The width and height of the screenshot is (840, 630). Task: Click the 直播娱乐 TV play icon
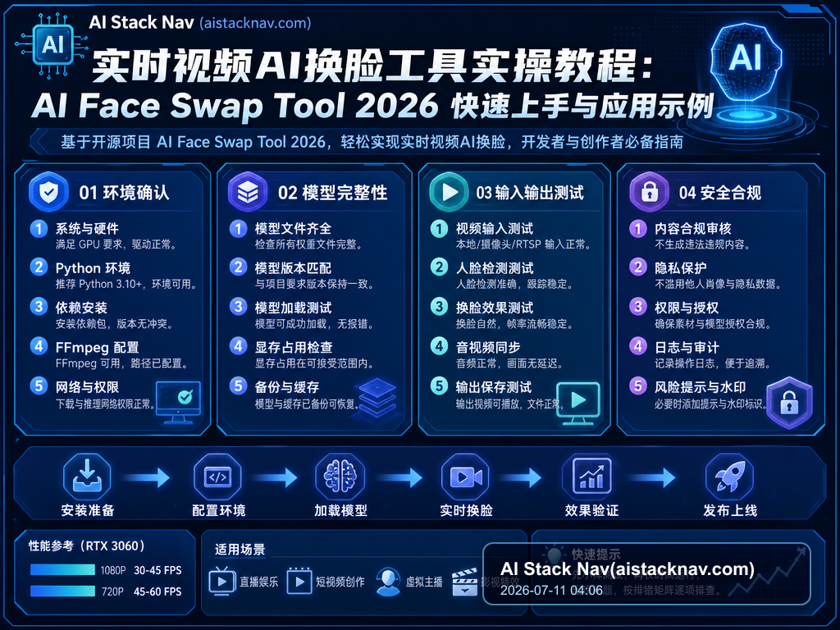221,582
